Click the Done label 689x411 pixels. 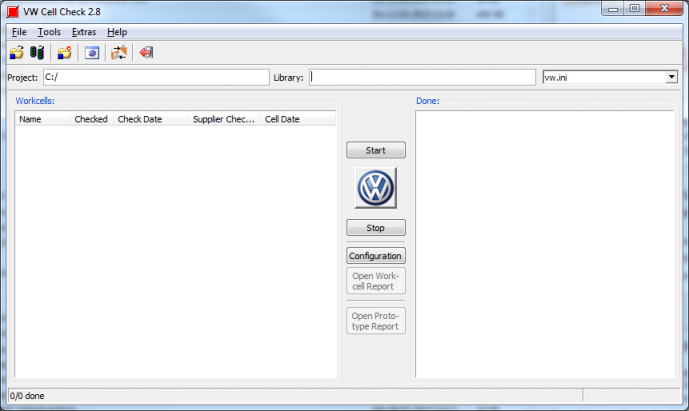(x=428, y=101)
